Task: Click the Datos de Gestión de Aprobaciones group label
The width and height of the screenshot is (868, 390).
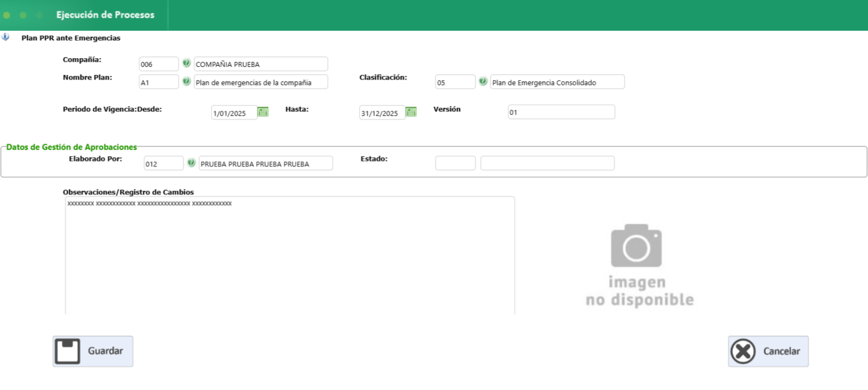Action: [71, 147]
